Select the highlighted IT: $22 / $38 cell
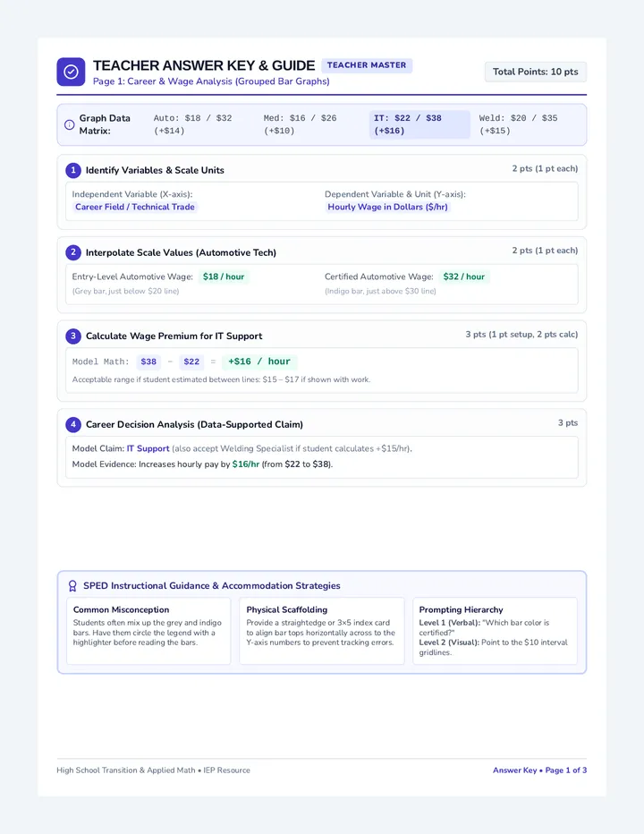644x834 pixels. point(419,124)
